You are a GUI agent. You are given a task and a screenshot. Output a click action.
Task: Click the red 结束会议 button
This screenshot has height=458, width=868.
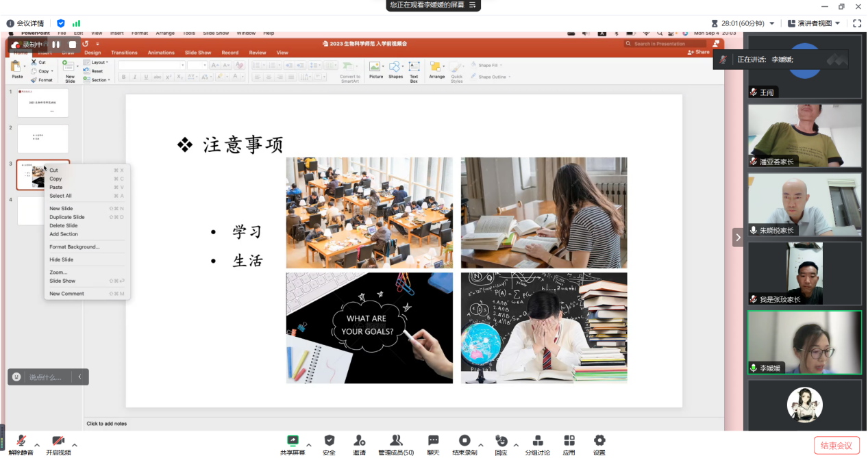coord(836,446)
